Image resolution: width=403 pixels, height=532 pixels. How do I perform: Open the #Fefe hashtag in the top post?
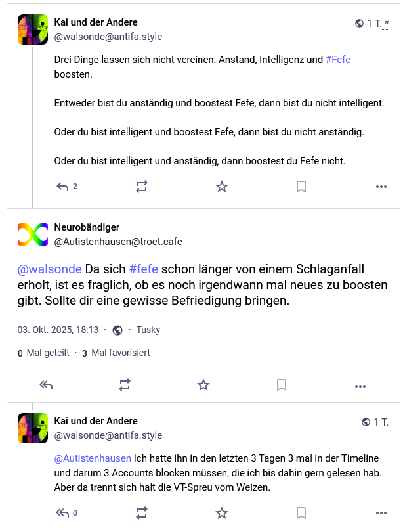pyautogui.click(x=338, y=60)
